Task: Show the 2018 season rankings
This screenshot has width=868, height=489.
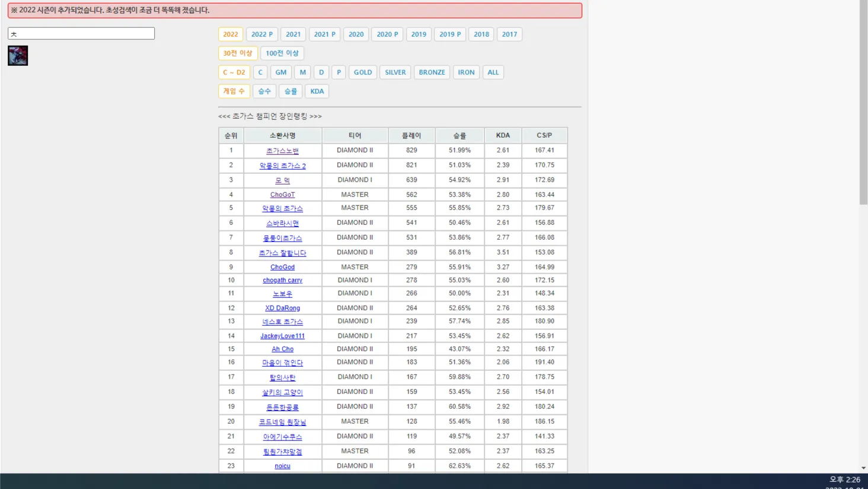Action: 481,34
